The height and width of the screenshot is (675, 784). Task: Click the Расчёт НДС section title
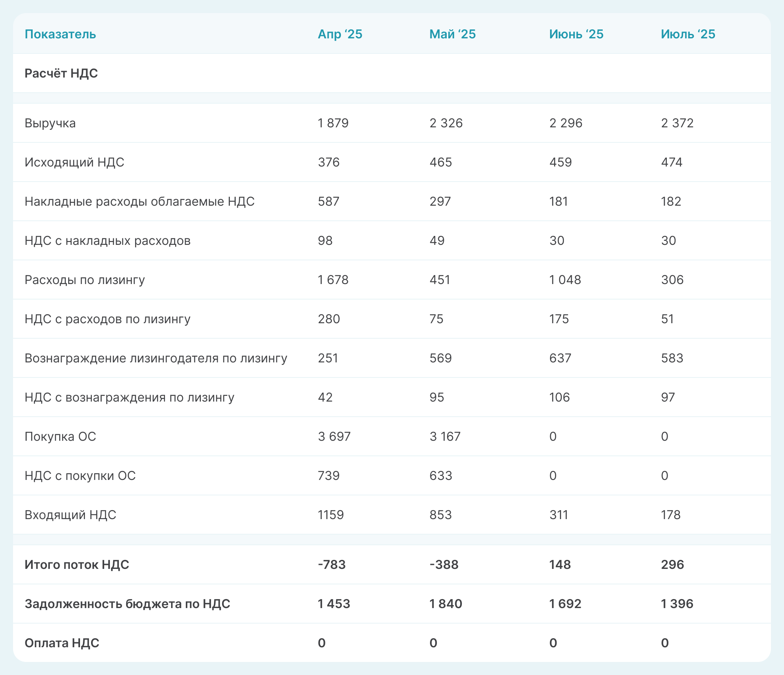[61, 73]
